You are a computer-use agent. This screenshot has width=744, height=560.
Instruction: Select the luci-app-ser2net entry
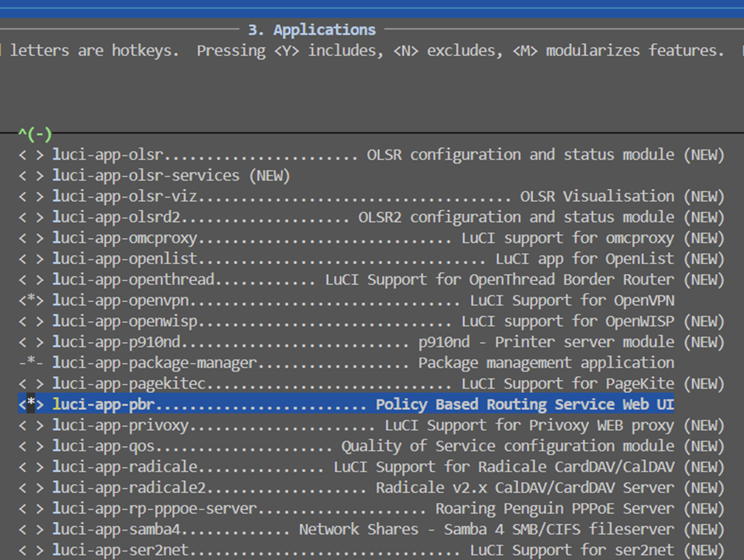tap(371, 550)
